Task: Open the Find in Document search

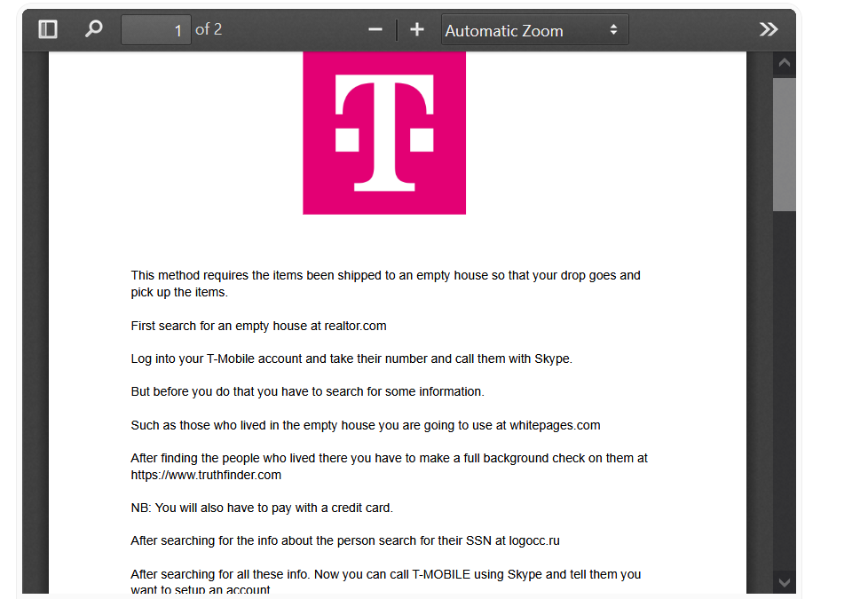Action: click(93, 28)
